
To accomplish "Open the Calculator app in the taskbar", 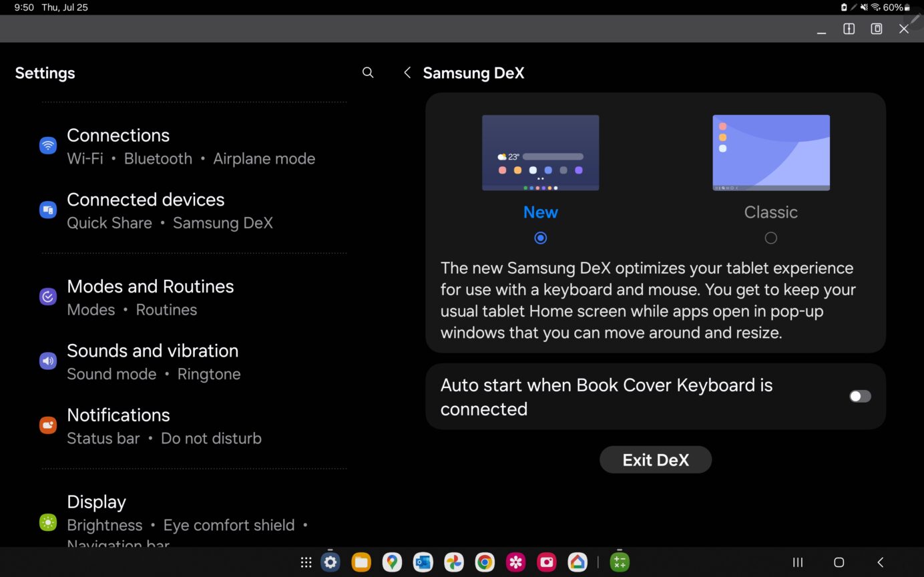I will click(619, 562).
